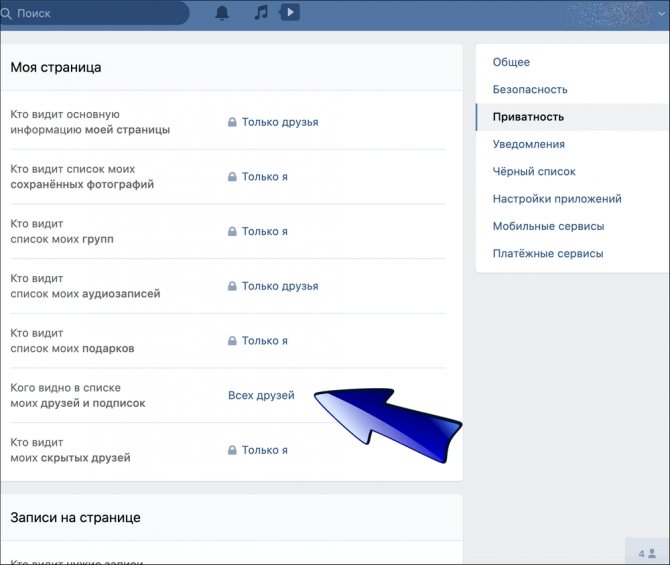This screenshot has width=670, height=565.
Task: Click the Всех друзей link
Action: [261, 395]
